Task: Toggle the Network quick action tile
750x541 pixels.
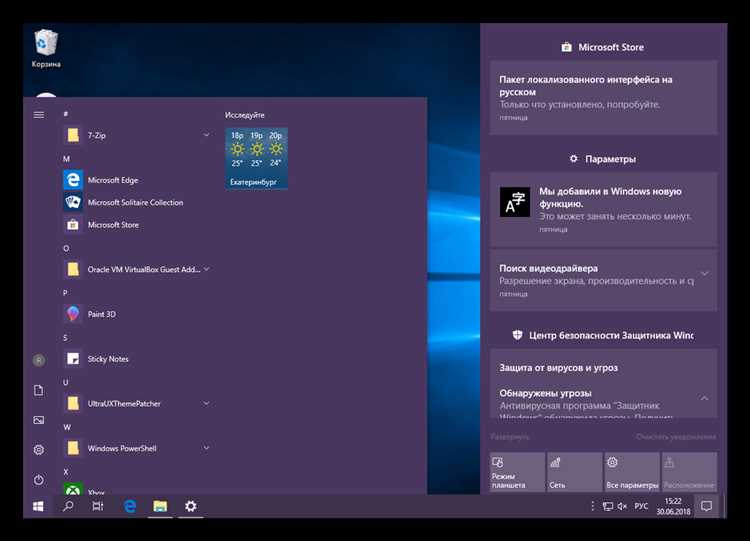Action: pyautogui.click(x=574, y=472)
